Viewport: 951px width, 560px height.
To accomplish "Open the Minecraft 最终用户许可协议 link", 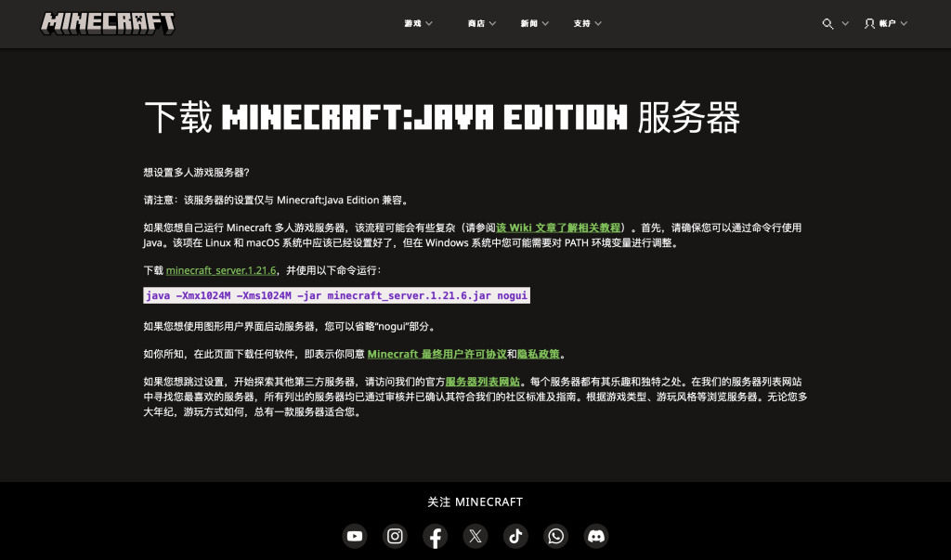I will tap(436, 354).
